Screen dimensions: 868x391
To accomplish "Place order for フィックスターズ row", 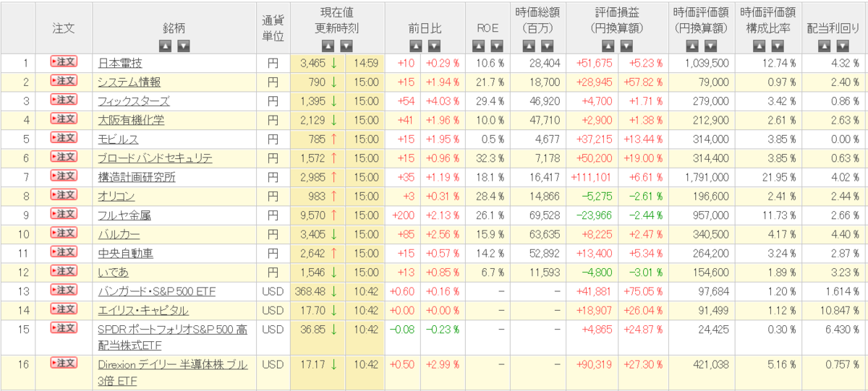I will coord(64,100).
